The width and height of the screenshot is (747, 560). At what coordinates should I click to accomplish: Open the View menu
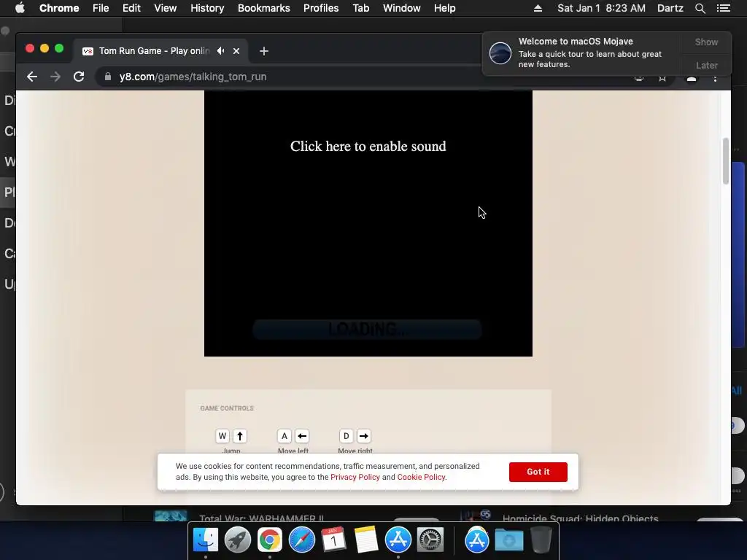[166, 8]
